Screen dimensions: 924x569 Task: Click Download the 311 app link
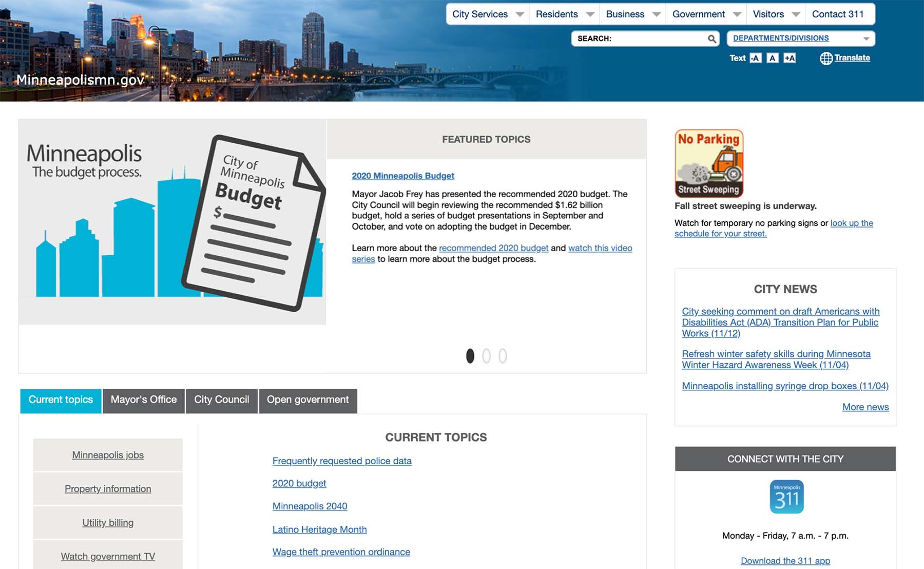[785, 561]
